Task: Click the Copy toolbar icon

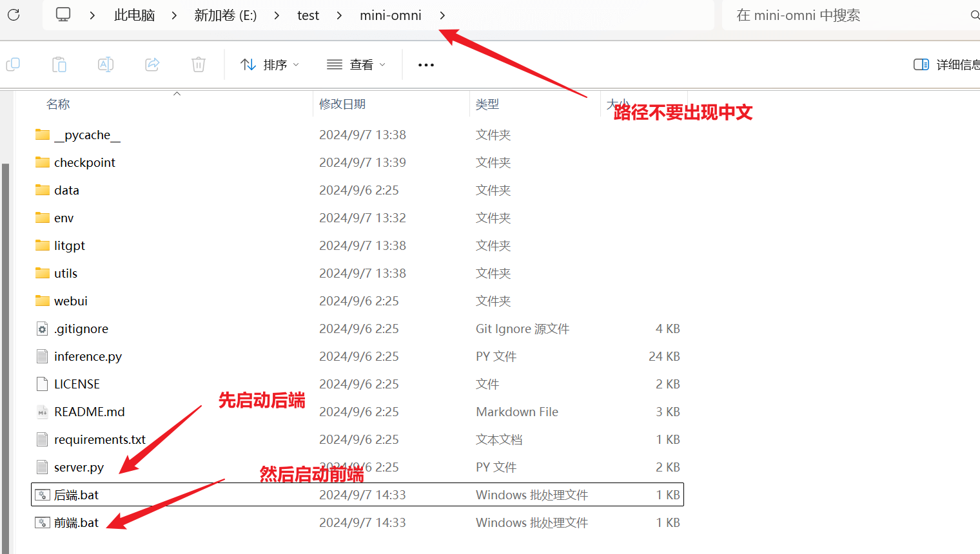Action: [13, 64]
